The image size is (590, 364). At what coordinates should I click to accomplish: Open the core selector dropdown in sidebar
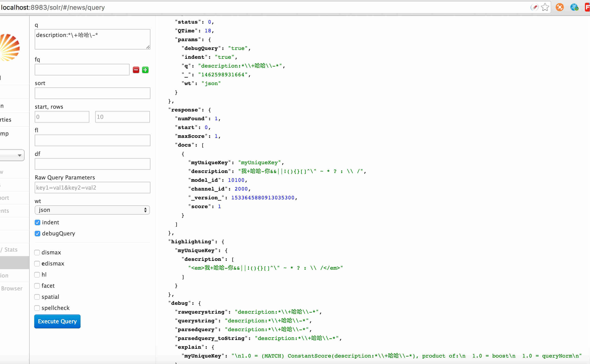(x=12, y=155)
